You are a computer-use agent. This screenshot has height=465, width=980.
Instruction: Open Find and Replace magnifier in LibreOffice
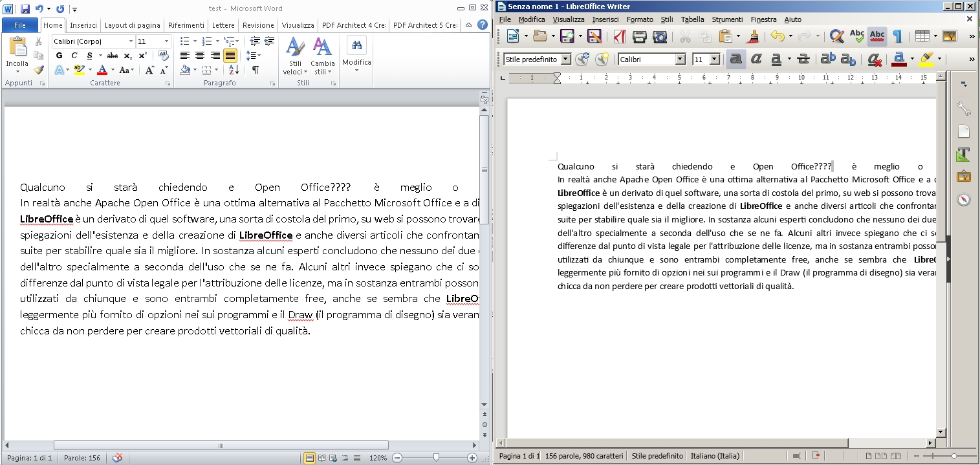[x=836, y=36]
